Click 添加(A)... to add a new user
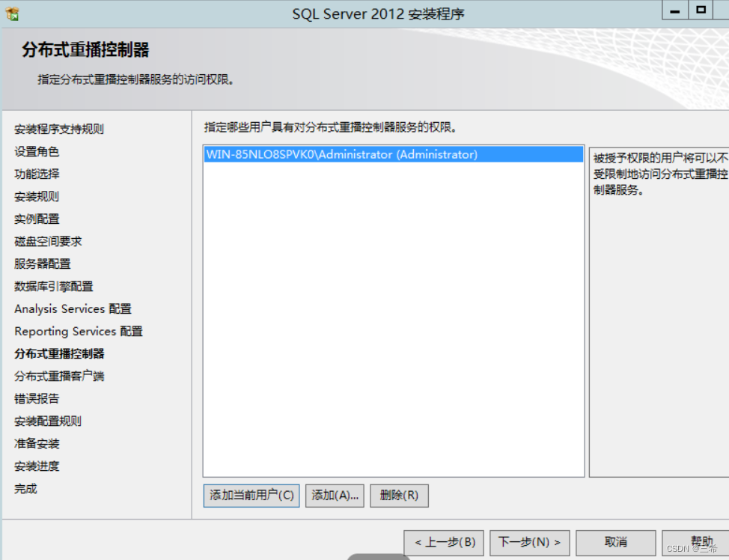This screenshot has height=560, width=729. click(x=334, y=496)
